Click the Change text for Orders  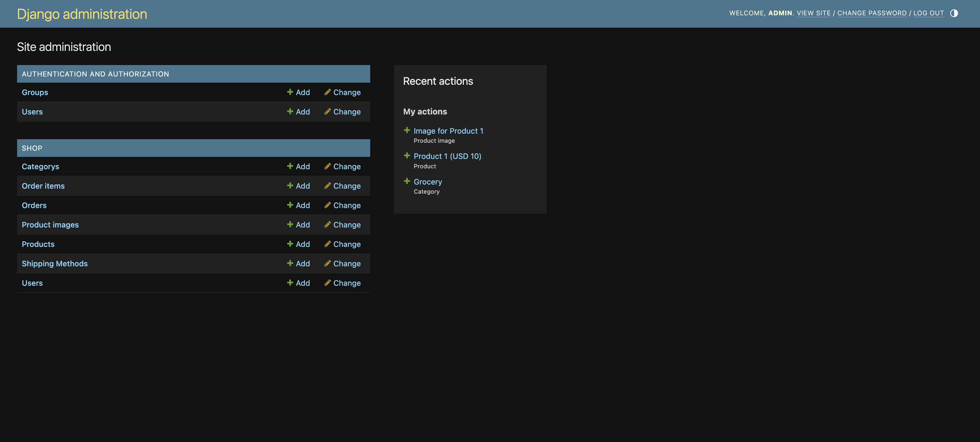pyautogui.click(x=347, y=205)
